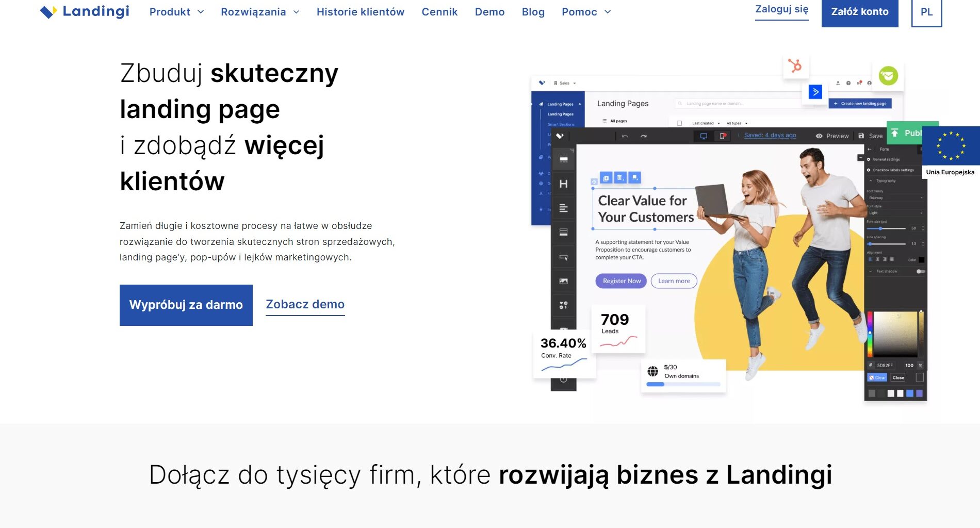
Task: Duplicate the element using the copy icon
Action: tap(606, 178)
